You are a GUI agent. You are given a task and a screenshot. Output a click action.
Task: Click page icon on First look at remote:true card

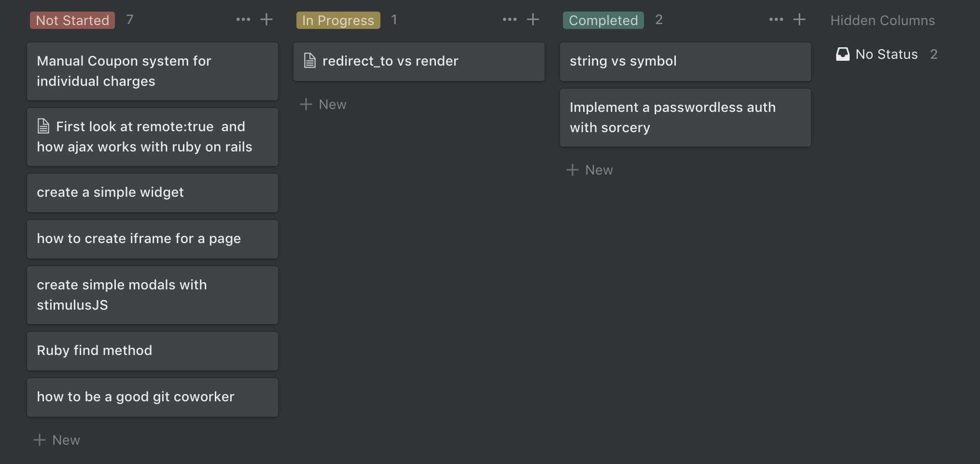[x=43, y=126]
